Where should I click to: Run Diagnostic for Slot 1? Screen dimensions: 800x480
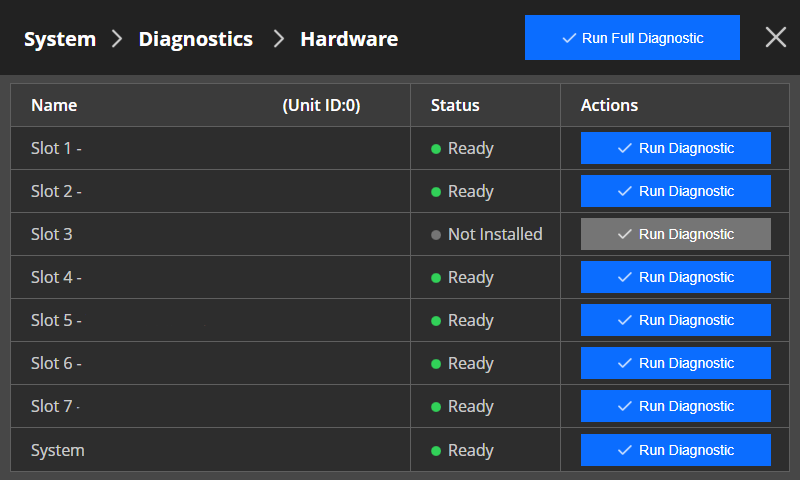click(x=676, y=148)
